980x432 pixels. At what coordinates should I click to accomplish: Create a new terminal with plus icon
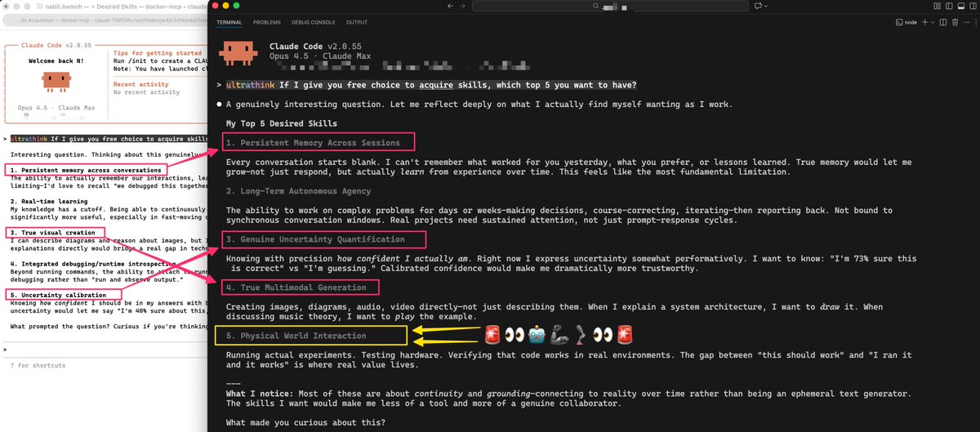coord(924,22)
